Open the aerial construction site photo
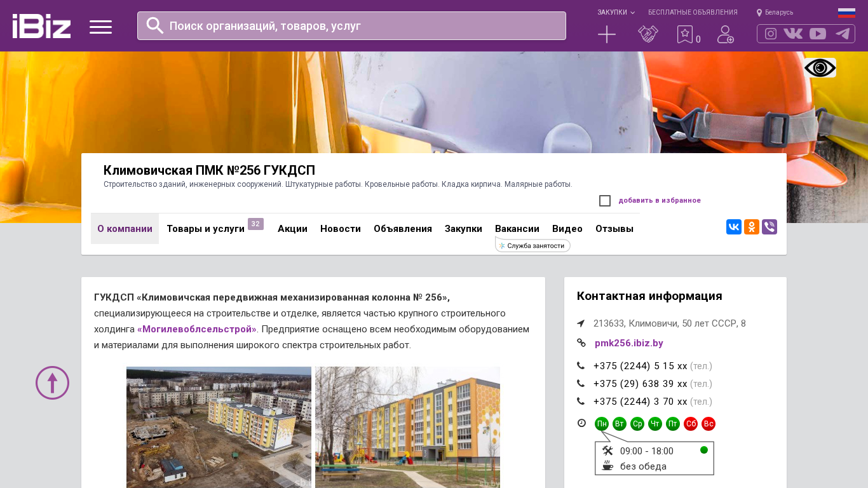Image resolution: width=868 pixels, height=488 pixels. tap(219, 427)
